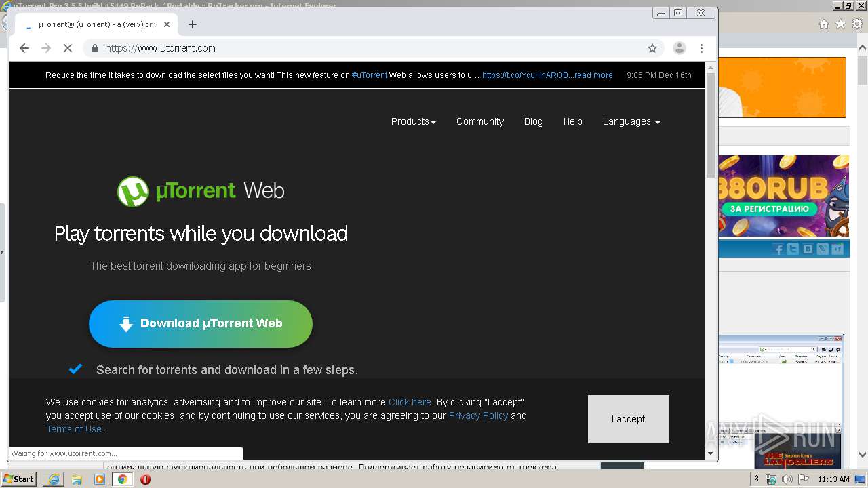Click the volume speaker tray icon
The width and height of the screenshot is (868, 488).
[787, 479]
